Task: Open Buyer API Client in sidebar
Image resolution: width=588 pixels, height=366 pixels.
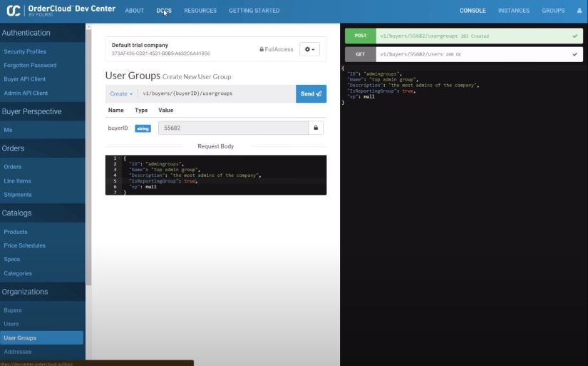Action: pos(24,79)
